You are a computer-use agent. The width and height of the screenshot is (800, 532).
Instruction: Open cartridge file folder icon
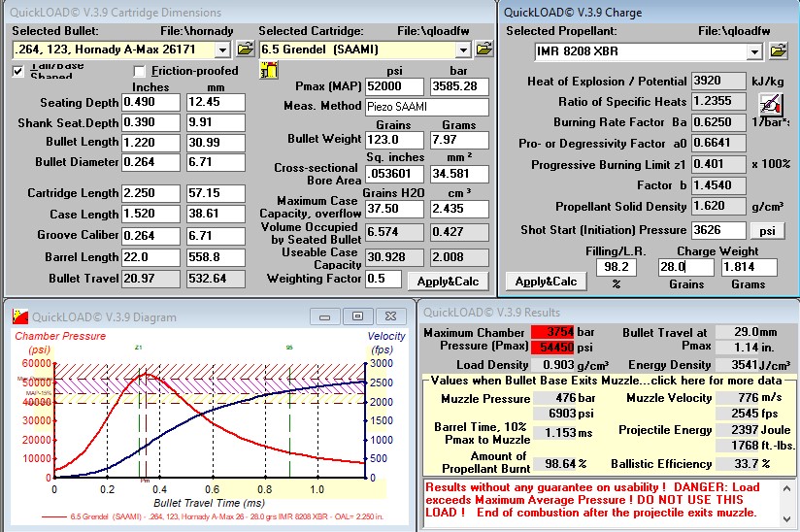[483, 50]
